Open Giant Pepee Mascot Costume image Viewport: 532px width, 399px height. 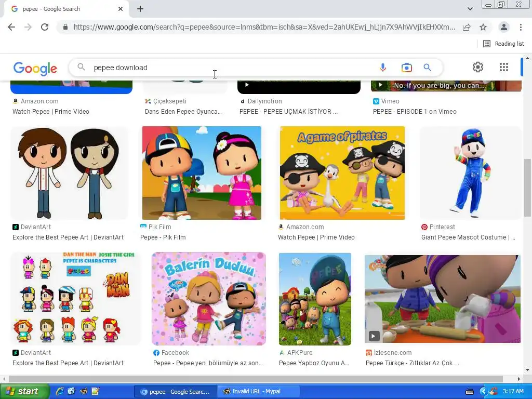tap(470, 173)
